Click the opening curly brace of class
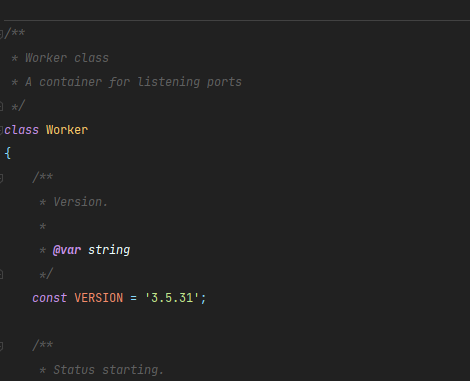 8,154
